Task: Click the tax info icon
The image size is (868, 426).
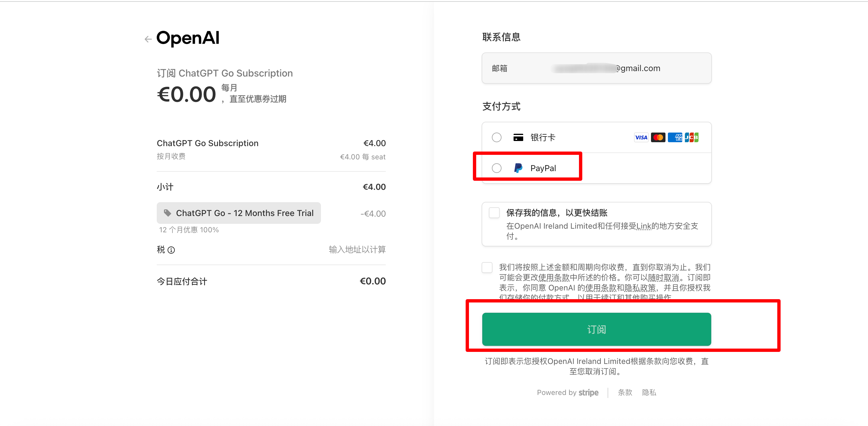Action: [171, 250]
